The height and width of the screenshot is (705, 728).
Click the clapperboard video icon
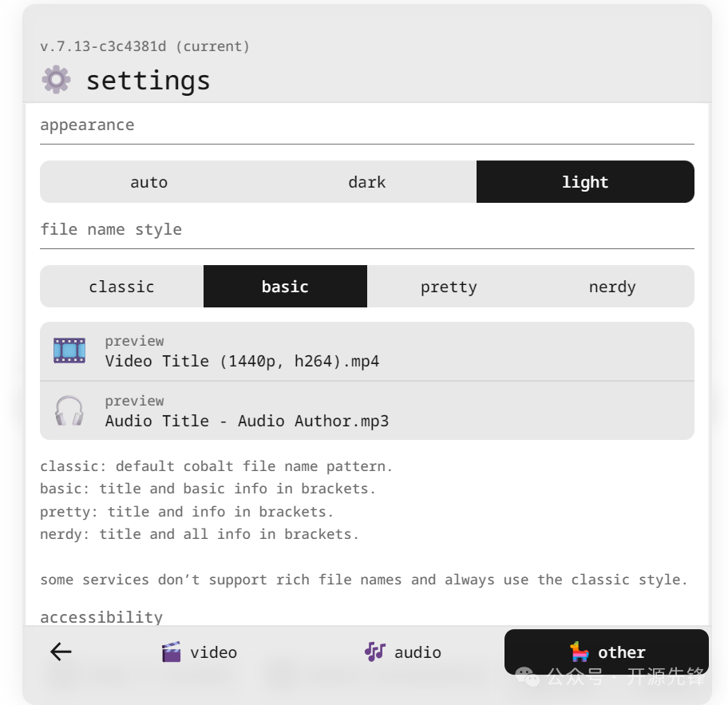171,652
